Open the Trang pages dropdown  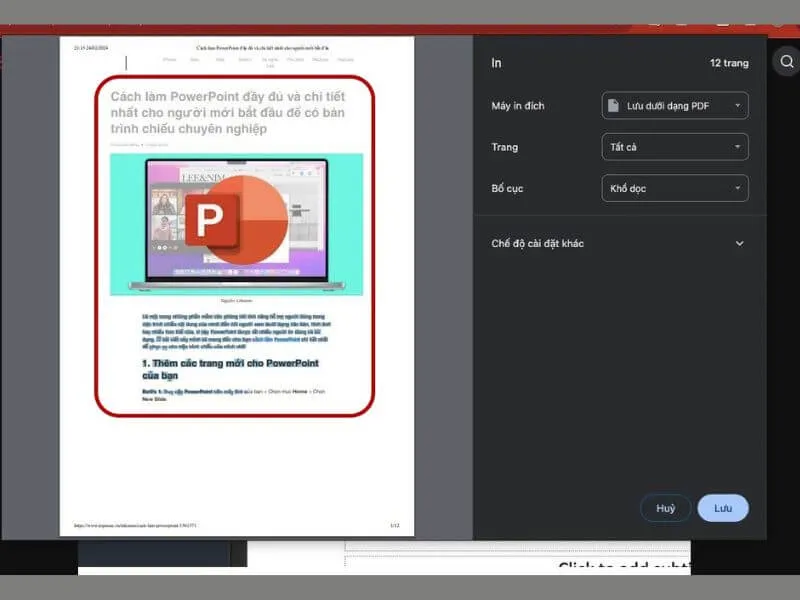click(675, 147)
